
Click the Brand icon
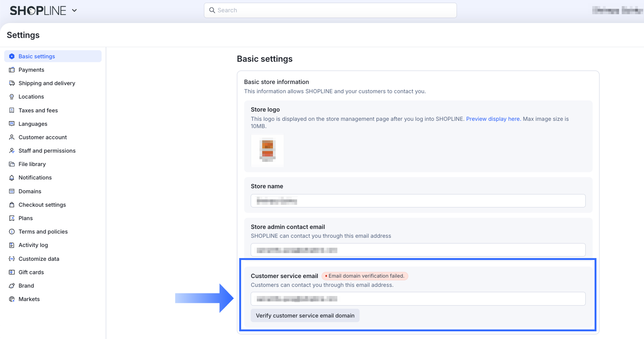(x=12, y=286)
